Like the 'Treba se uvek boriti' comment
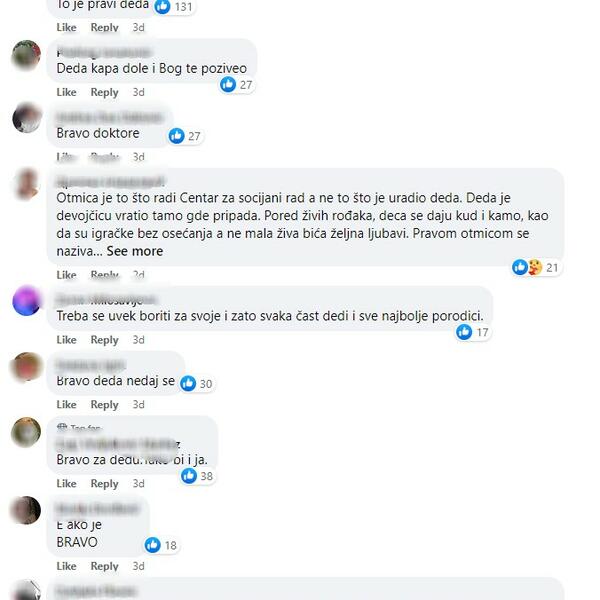Screen dimensions: 600x600 67,340
